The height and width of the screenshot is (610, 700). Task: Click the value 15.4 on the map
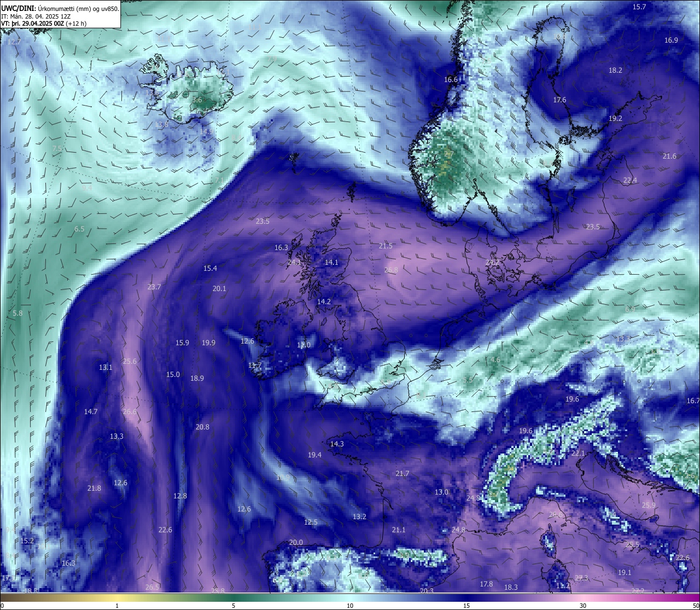pos(210,268)
